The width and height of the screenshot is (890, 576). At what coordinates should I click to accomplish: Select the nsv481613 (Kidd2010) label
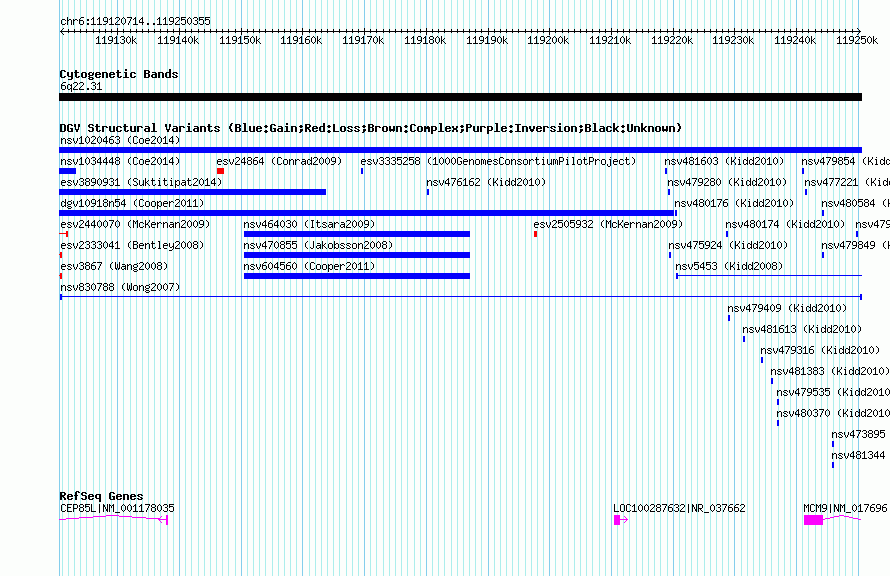(x=802, y=329)
